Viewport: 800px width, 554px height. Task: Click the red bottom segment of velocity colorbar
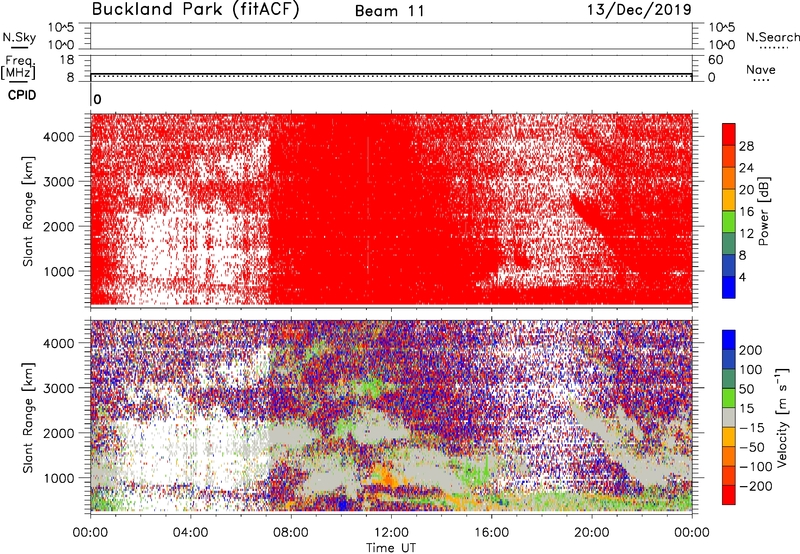tap(729, 495)
